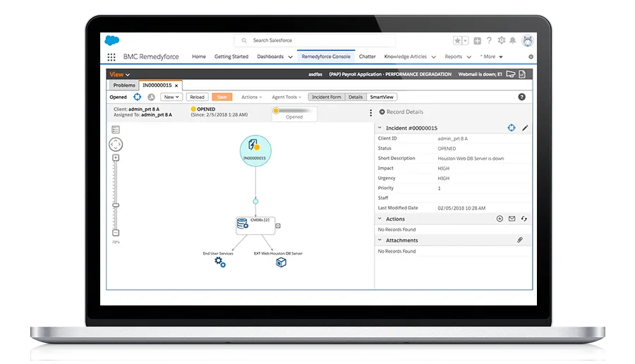This screenshot has height=364, width=635.
Task: Click the blue crosshair icon beside Opened
Action: [x=138, y=97]
